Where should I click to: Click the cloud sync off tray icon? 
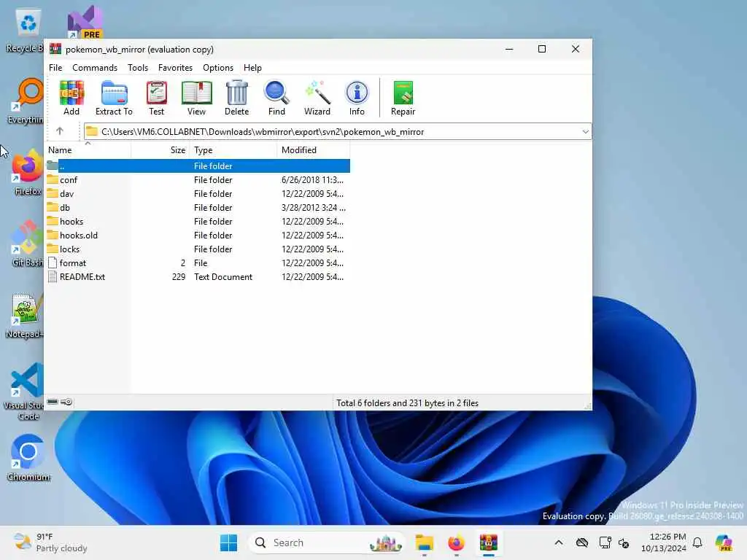tap(581, 542)
